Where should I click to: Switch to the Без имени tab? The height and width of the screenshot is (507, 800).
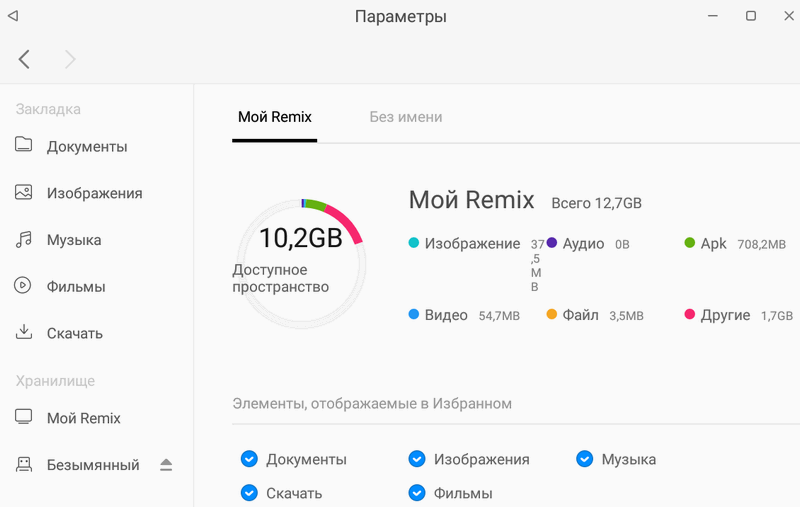406,117
